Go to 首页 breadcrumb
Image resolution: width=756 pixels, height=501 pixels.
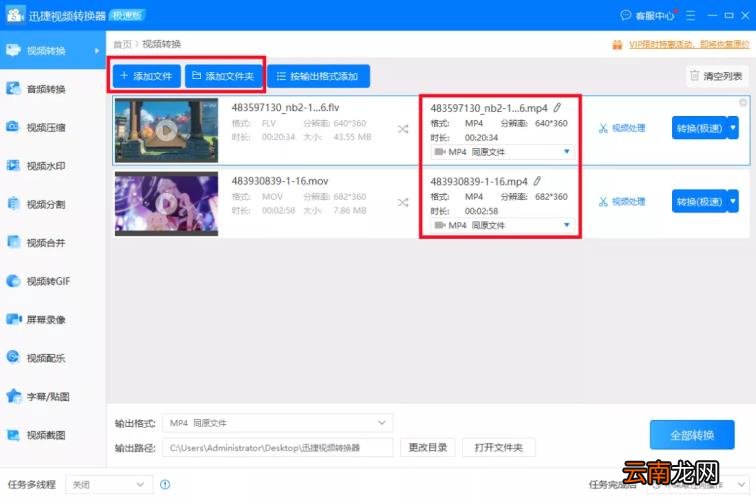point(122,44)
